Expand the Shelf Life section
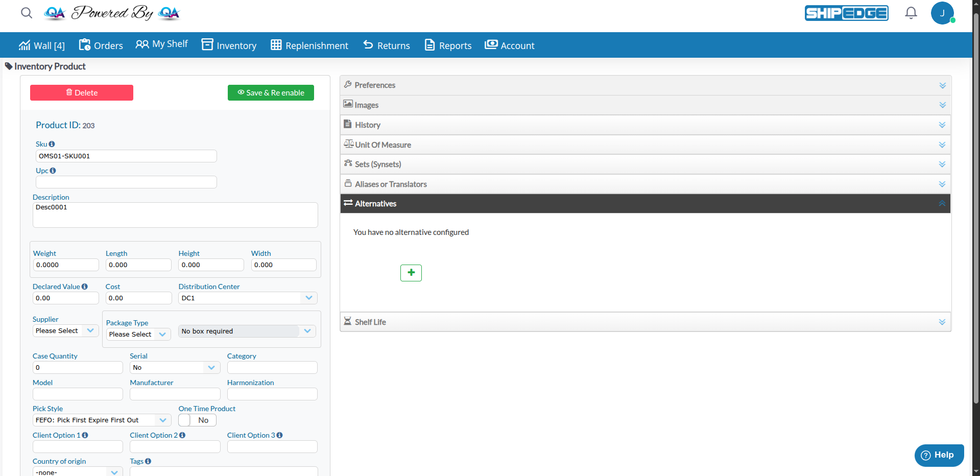Screen dimensions: 980x476 tap(645, 322)
